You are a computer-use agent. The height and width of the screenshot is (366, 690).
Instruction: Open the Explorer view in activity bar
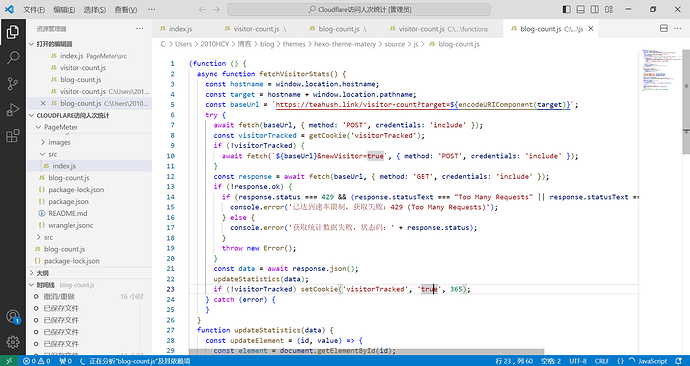pos(13,32)
